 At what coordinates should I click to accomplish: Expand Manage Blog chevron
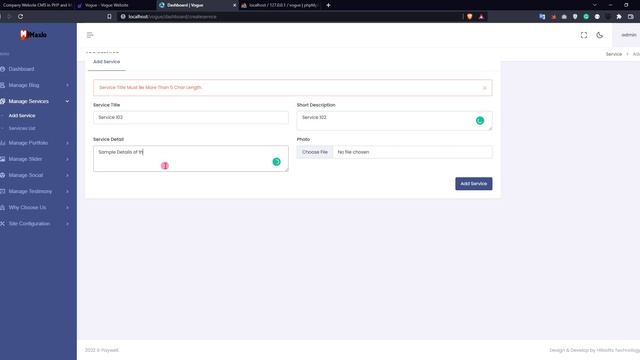click(67, 85)
